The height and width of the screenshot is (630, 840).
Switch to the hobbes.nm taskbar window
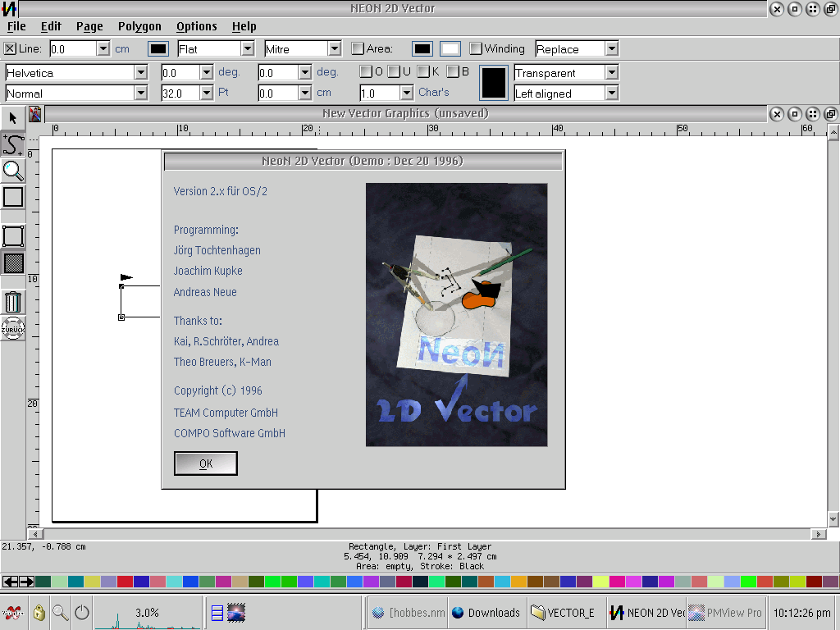point(409,612)
